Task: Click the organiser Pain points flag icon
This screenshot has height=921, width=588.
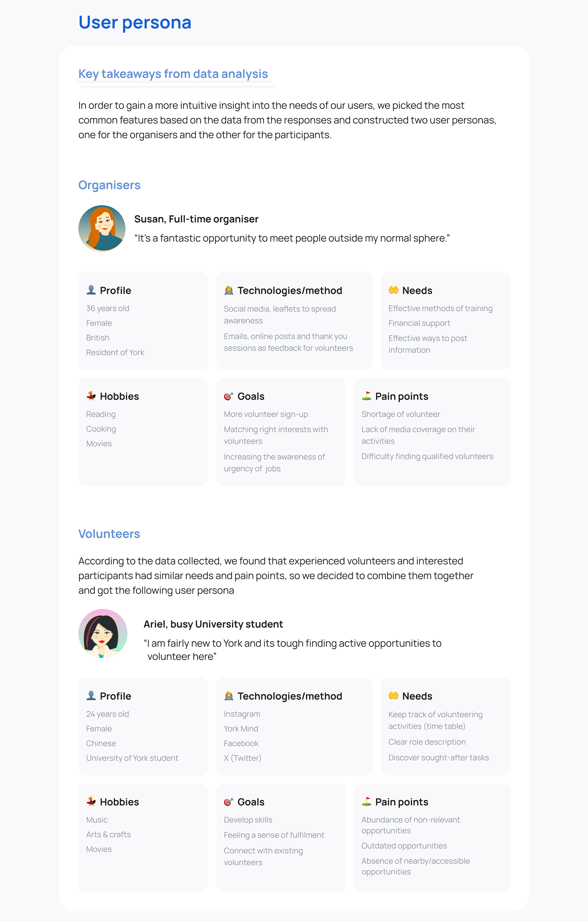Action: [367, 396]
